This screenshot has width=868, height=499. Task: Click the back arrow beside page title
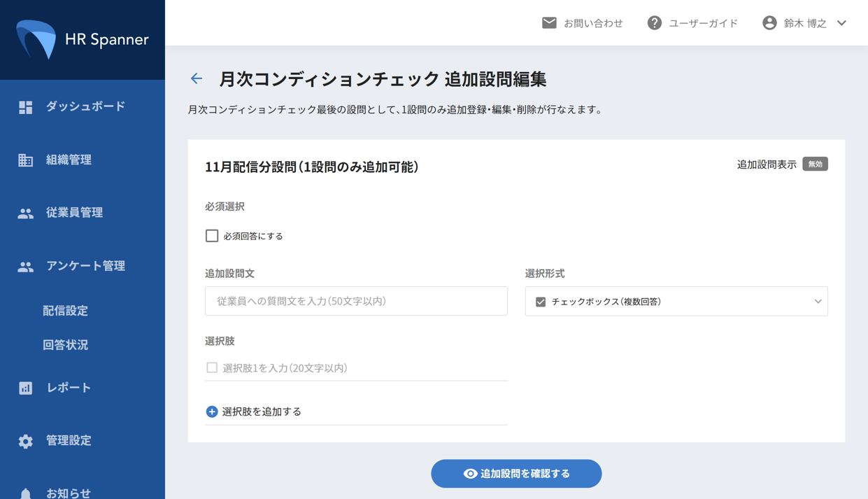pos(197,79)
